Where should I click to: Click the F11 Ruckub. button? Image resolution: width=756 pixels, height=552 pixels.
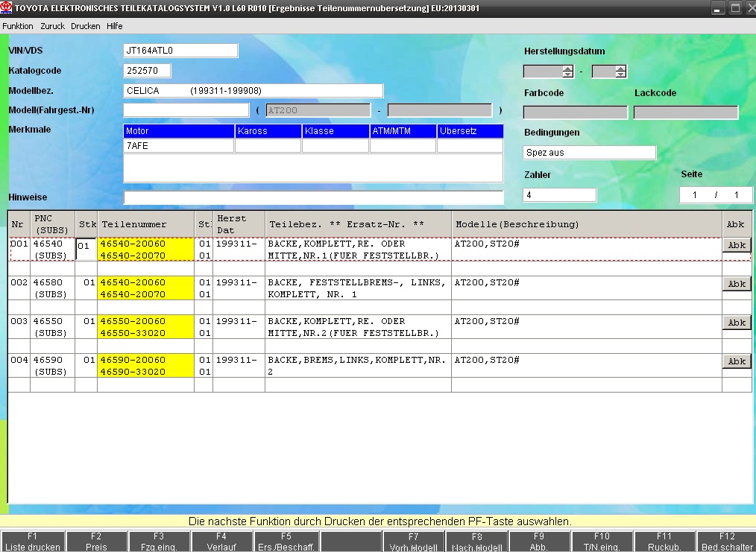[664, 542]
